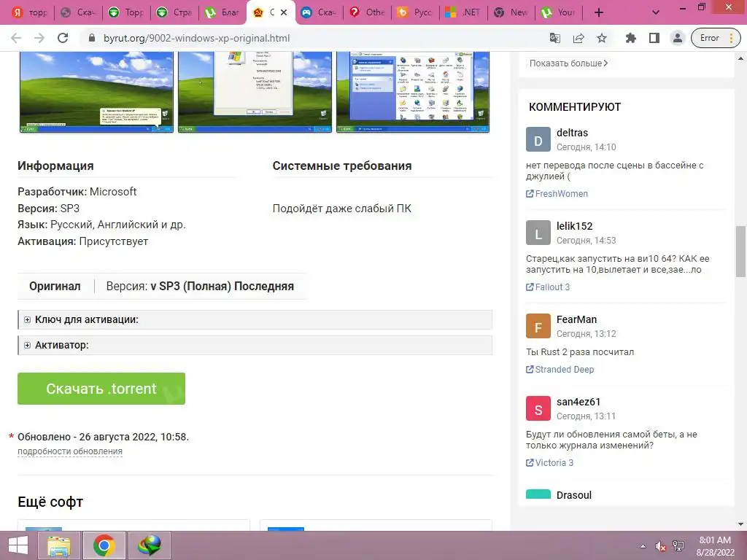This screenshot has height=560, width=747.
Task: Switch to the .NET tab
Action: (463, 12)
